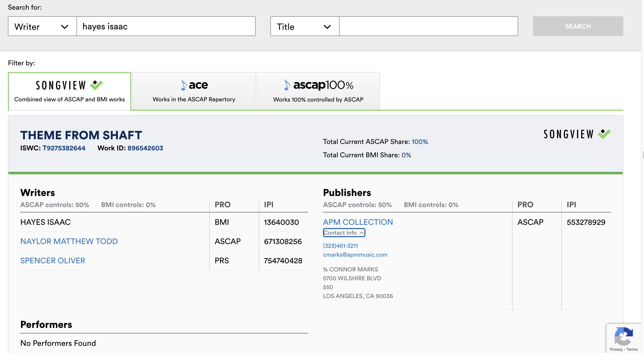644x353 pixels.
Task: Click Total Current BMI Share '0%' value
Action: (406, 155)
